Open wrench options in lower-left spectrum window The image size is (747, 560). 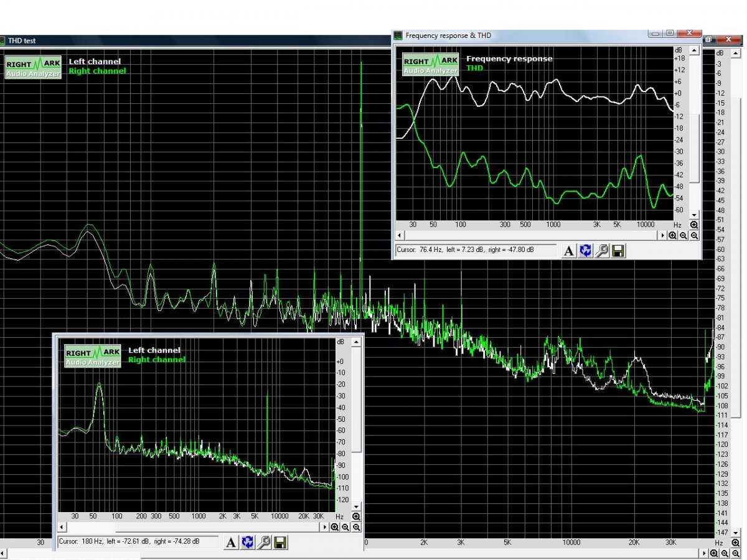click(264, 542)
